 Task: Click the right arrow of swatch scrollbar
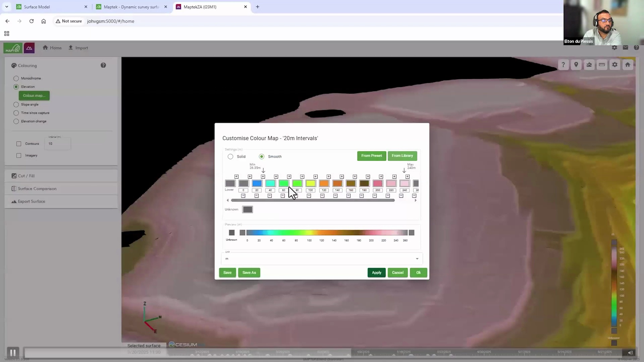click(416, 200)
